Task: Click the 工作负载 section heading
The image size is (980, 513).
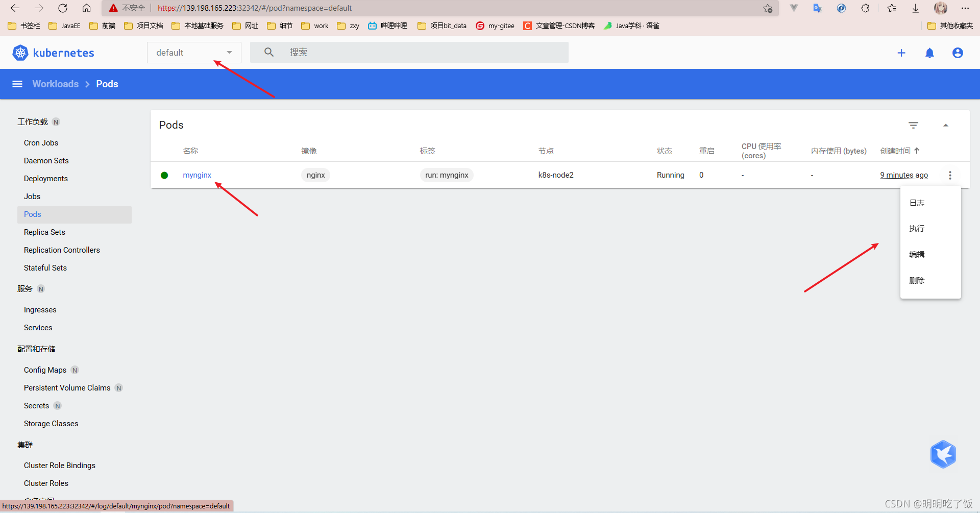Action: pyautogui.click(x=33, y=122)
